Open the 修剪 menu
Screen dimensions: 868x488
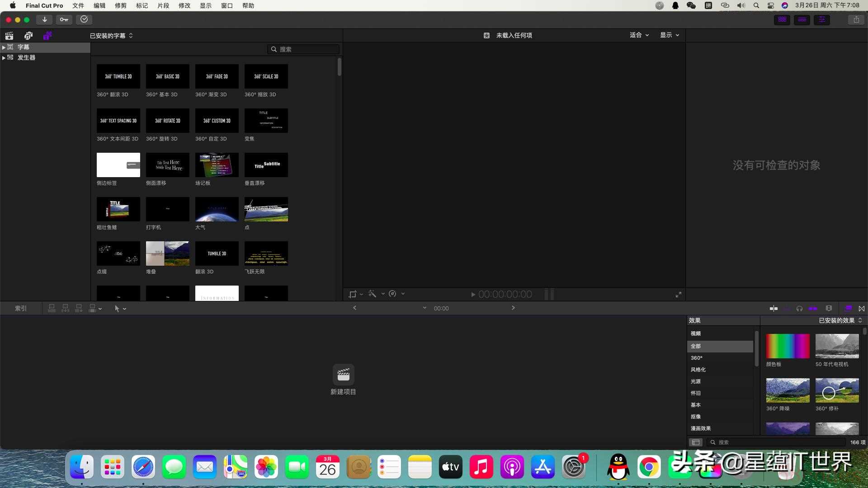(121, 5)
